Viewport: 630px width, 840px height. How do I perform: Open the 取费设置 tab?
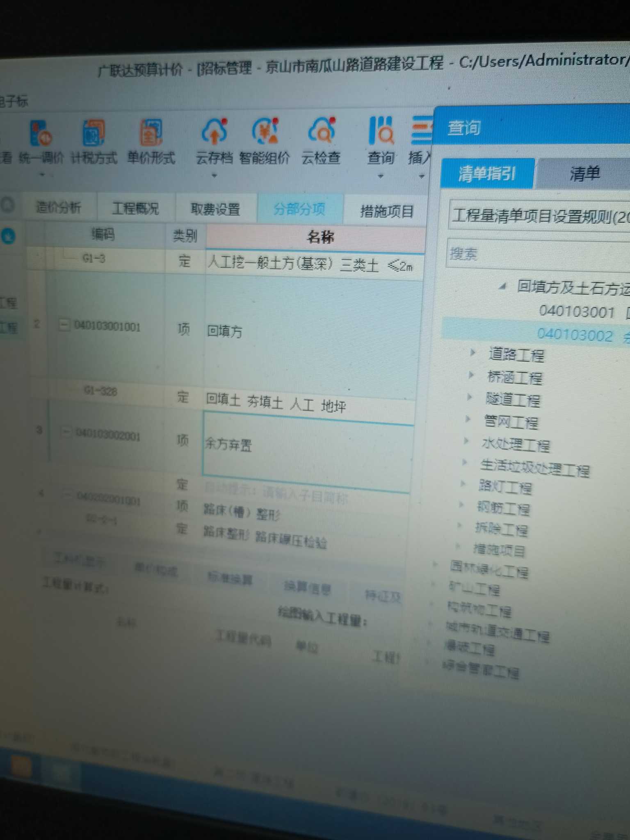[x=215, y=209]
